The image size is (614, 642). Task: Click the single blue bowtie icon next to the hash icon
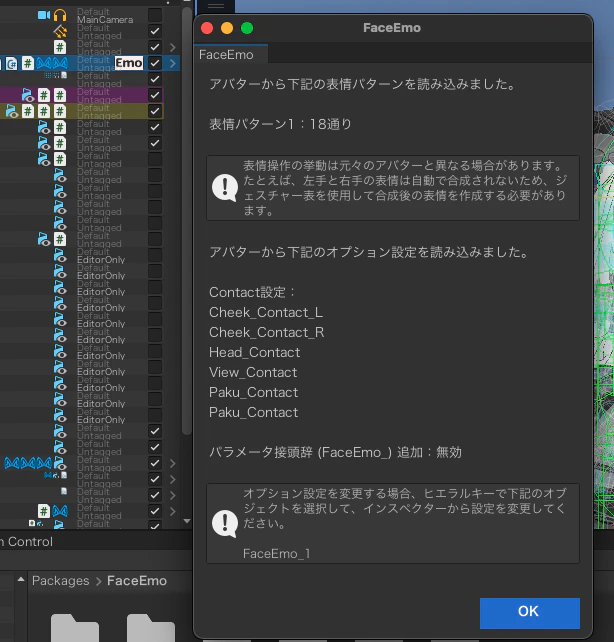coord(60,511)
